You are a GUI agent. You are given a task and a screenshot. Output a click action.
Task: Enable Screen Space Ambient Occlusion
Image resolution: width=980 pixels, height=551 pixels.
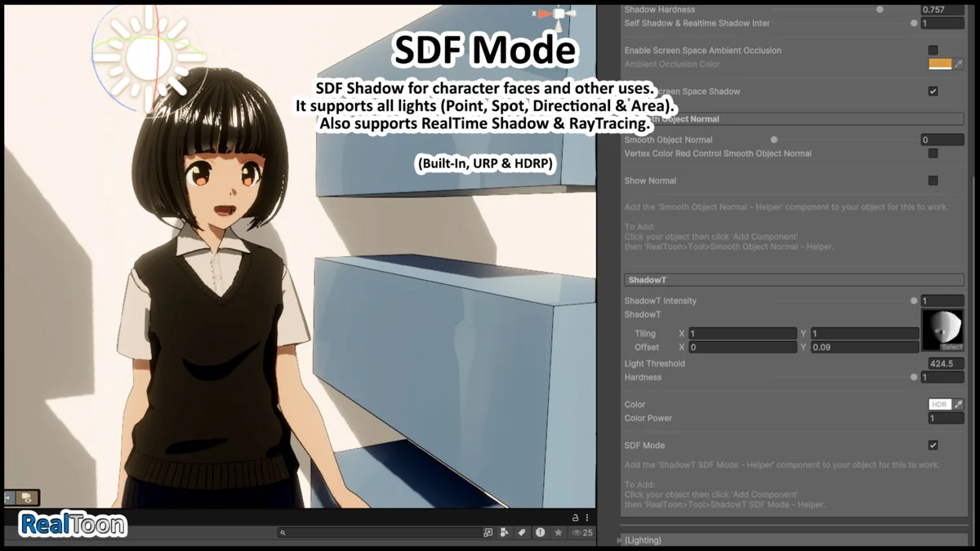coord(933,50)
